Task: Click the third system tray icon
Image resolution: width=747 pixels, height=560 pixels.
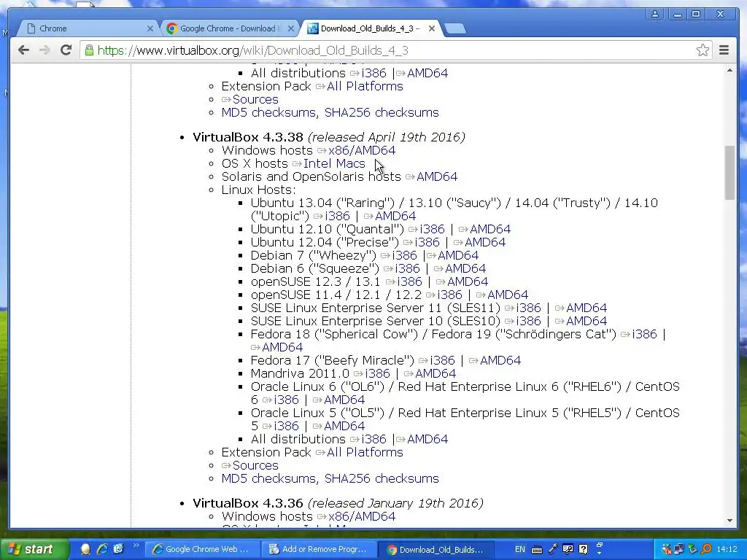Action: click(x=692, y=549)
